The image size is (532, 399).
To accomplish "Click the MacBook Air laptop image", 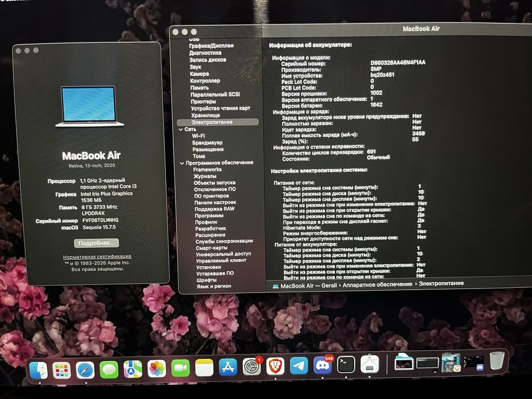I will (89, 106).
